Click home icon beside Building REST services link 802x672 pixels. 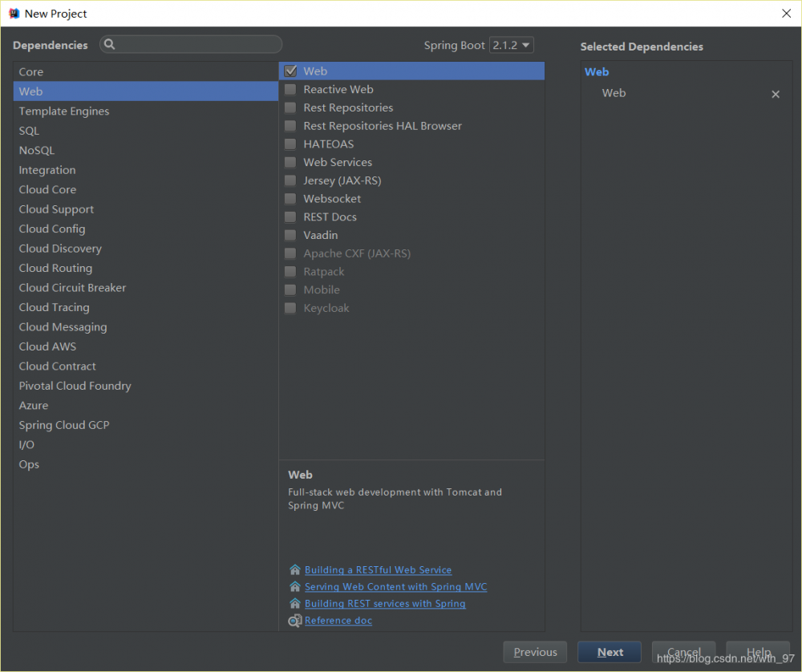(x=294, y=604)
